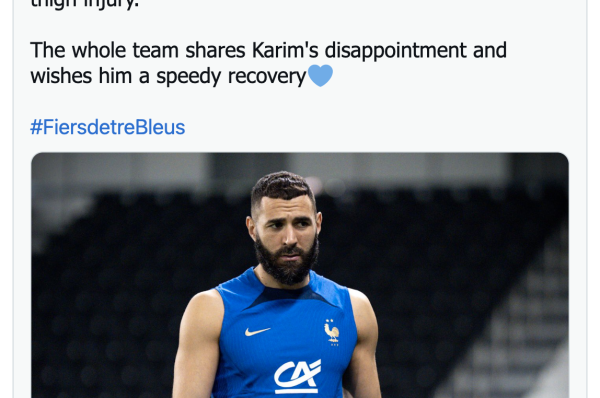Open the embedded tweet photo
This screenshot has width=600, height=398.
[x=300, y=275]
